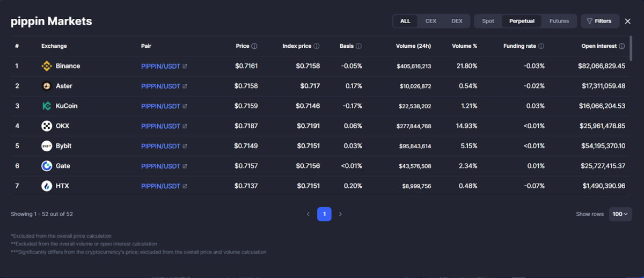644x278 pixels.
Task: Click the table vertical scrollbar
Action: 631,48
